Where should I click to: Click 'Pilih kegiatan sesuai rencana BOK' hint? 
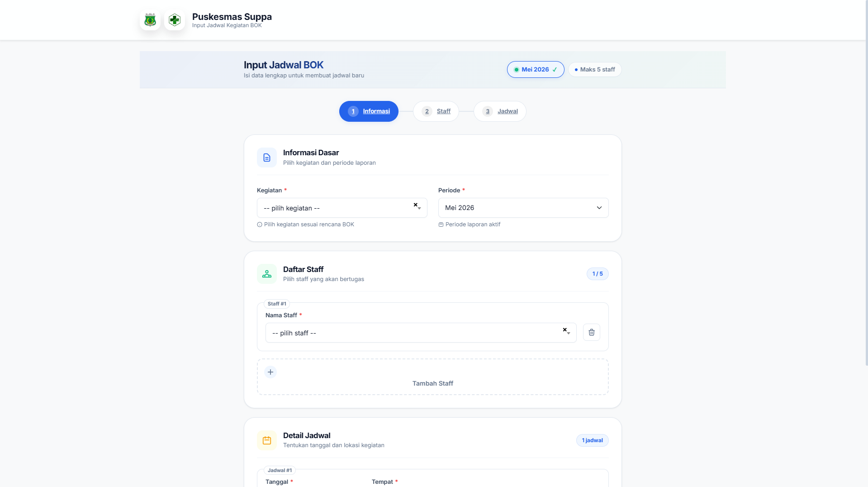[309, 224]
